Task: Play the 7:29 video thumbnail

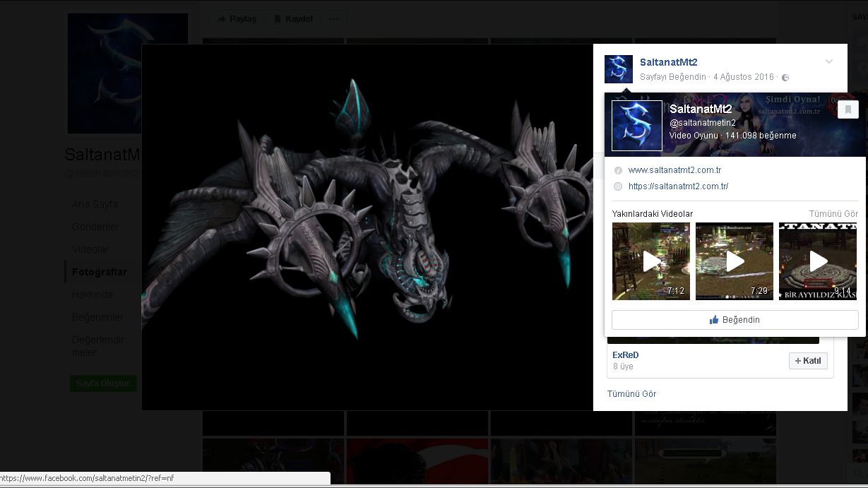Action: click(735, 261)
